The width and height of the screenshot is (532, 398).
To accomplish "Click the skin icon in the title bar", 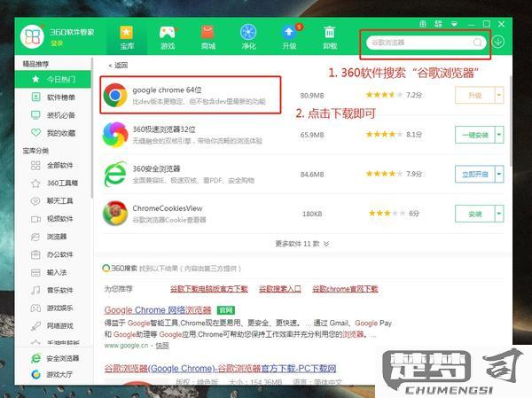I will click(x=423, y=24).
